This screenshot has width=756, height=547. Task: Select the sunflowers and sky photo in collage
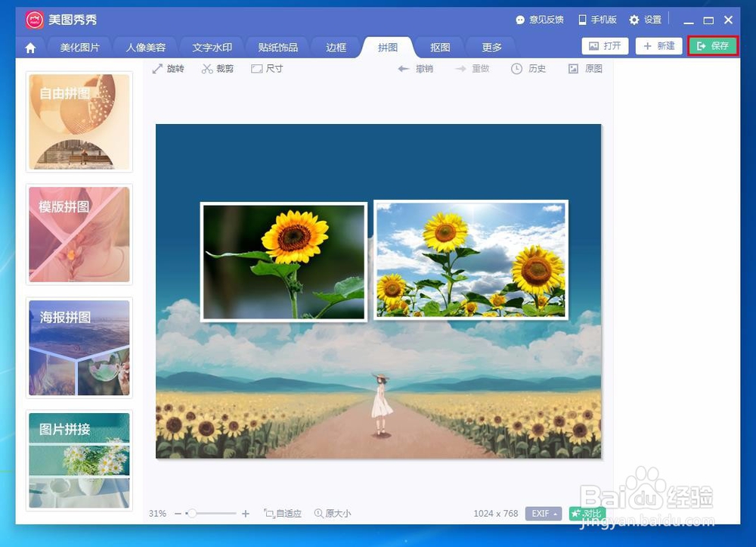pyautogui.click(x=470, y=260)
